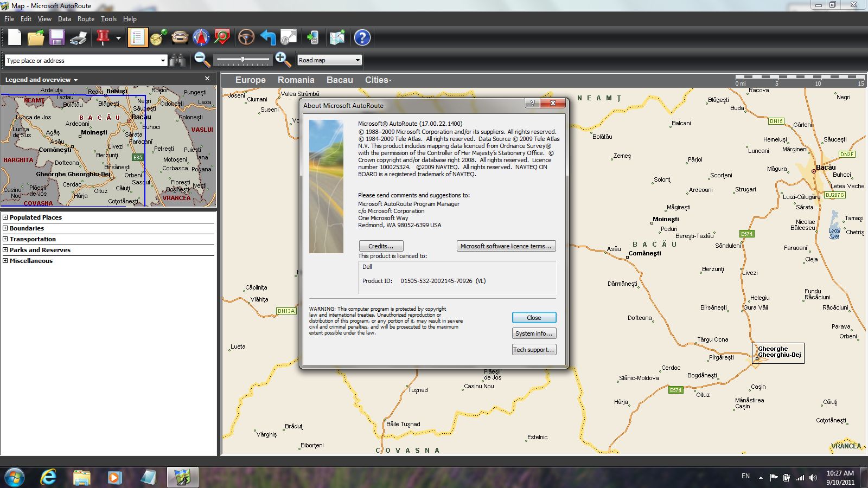Screen dimensions: 868x488
Task: Click the About dialog help question button
Action: pos(532,103)
